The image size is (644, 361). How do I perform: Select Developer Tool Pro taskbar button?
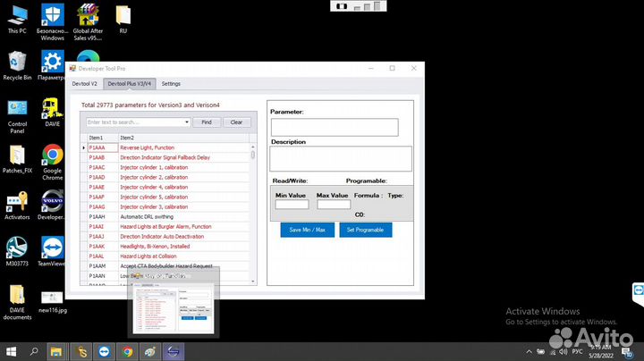click(174, 351)
